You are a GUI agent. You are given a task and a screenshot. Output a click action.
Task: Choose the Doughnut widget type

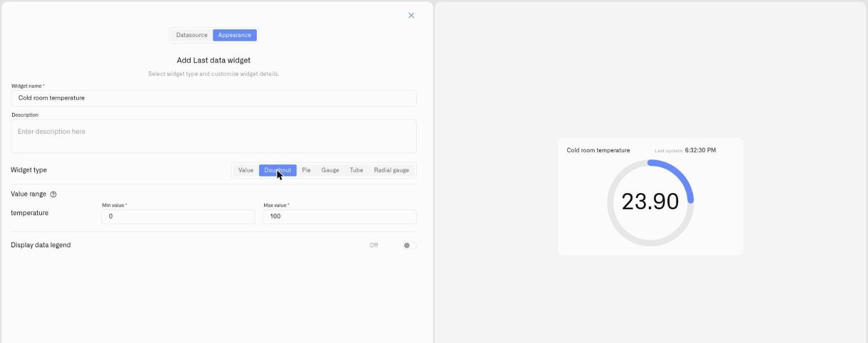pos(278,170)
